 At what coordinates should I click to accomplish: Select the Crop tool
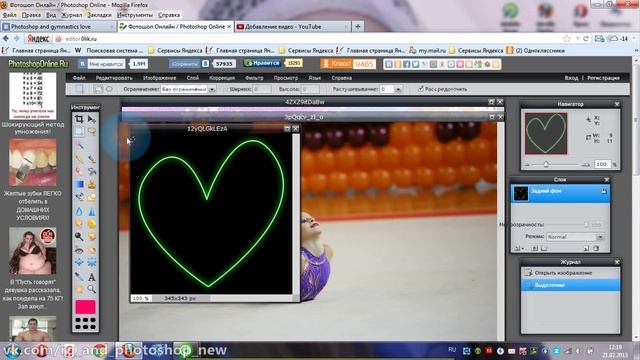point(79,119)
